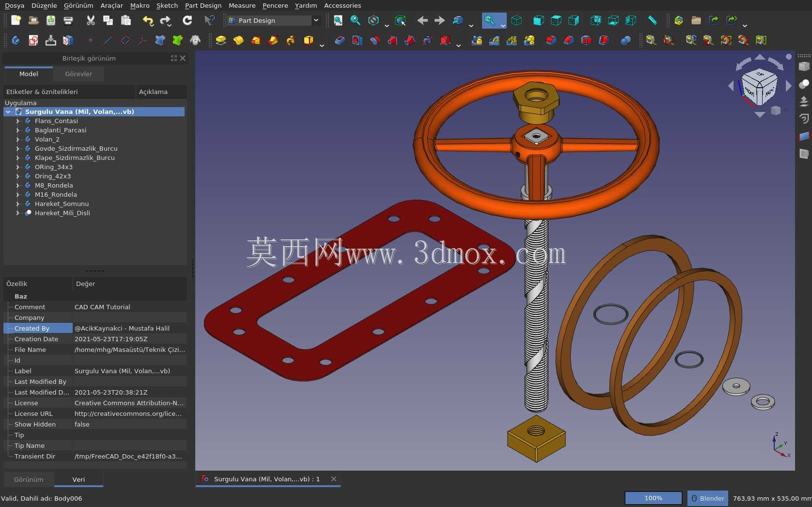Click the Pad extrude tool icon

point(221,40)
